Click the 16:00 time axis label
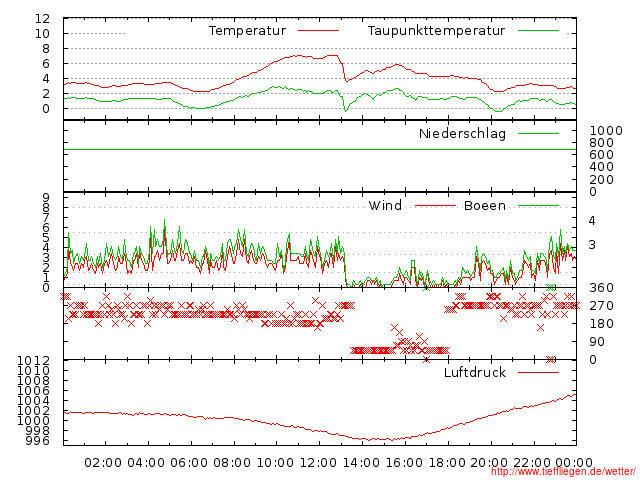 click(404, 463)
